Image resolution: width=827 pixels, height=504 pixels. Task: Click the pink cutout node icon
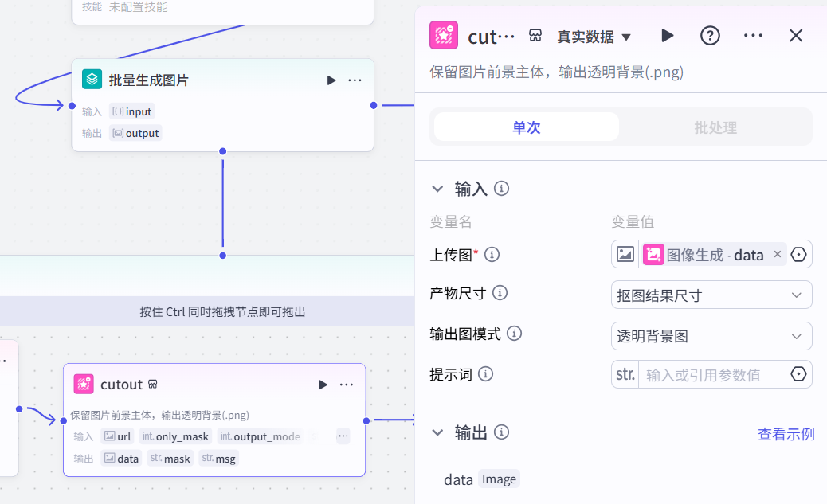click(84, 385)
